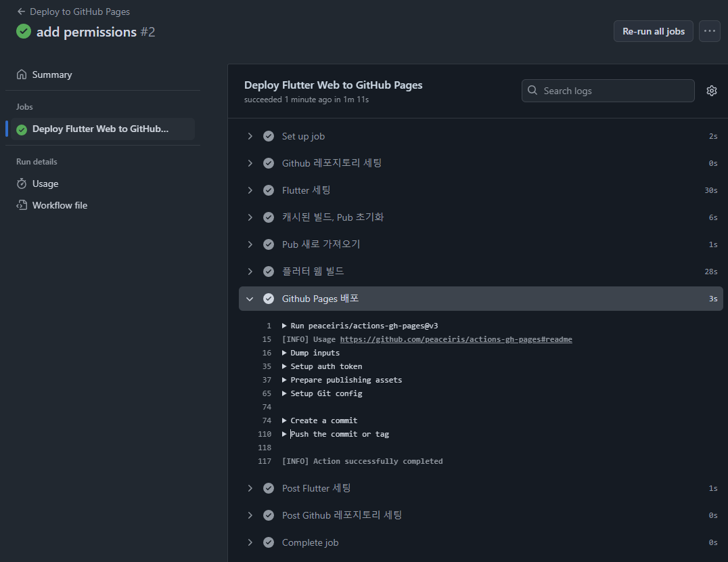Viewport: 728px width, 562px height.
Task: Click Re-run all jobs button
Action: pos(654,31)
